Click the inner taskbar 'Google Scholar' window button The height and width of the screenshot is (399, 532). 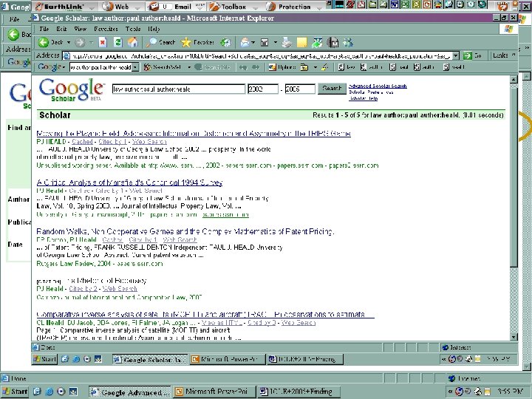coord(150,359)
